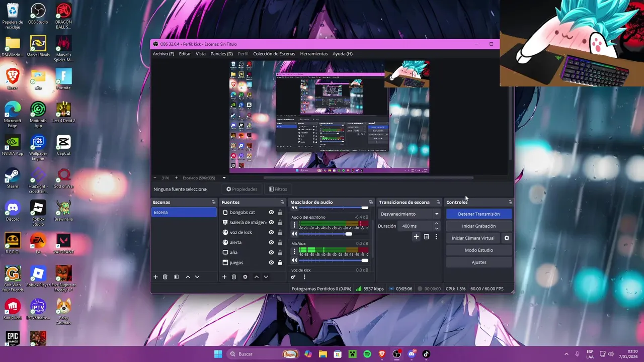Open virtual camera settings gear
Screen dimensions: 644x362
point(507,238)
